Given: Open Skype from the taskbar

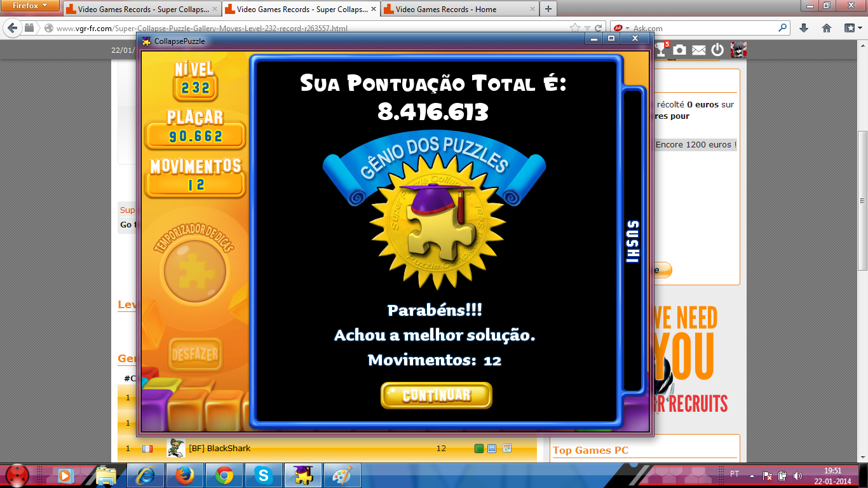Looking at the screenshot, I should pos(264,475).
